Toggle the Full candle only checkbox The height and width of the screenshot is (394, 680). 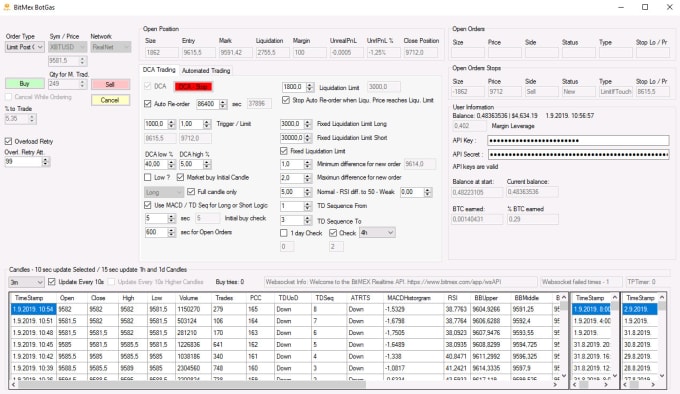(191, 192)
